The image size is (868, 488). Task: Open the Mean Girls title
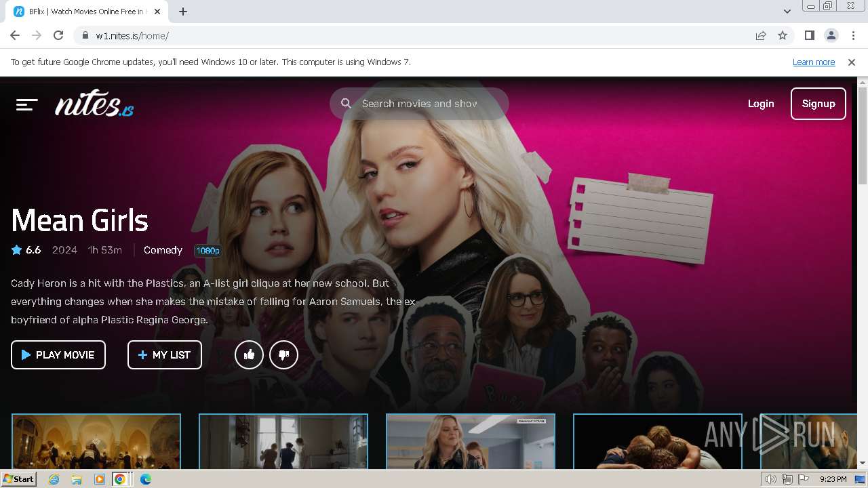(x=79, y=220)
